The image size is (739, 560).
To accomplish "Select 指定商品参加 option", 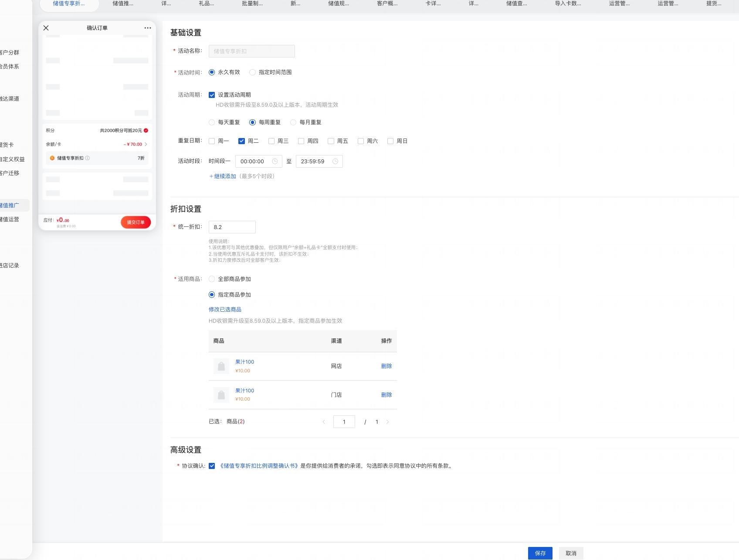I will [x=212, y=295].
